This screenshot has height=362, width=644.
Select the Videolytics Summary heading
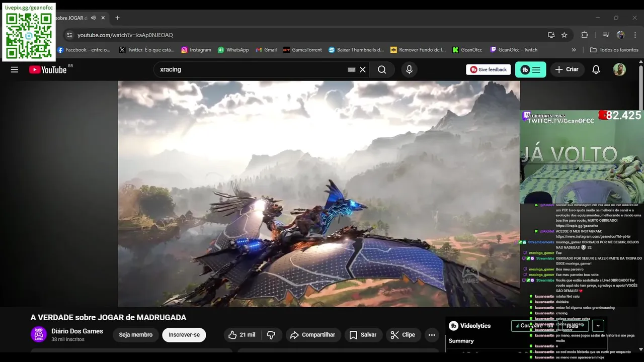tap(461, 341)
